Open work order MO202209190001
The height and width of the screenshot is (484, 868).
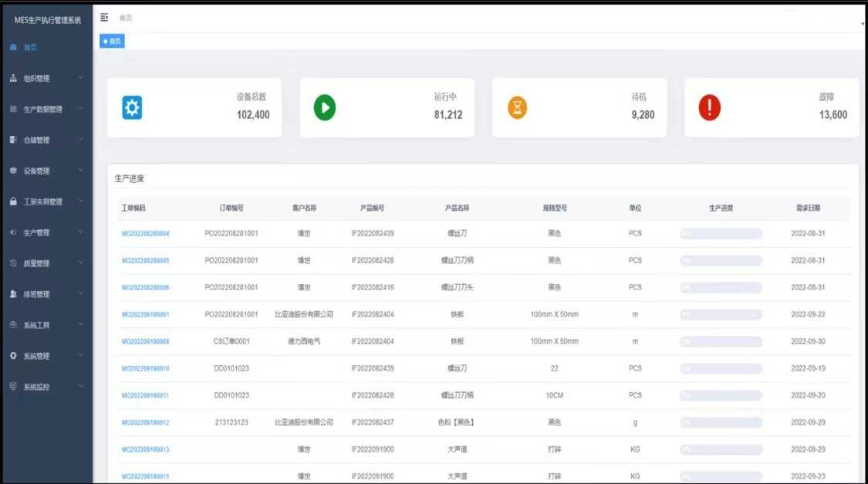coord(146,314)
